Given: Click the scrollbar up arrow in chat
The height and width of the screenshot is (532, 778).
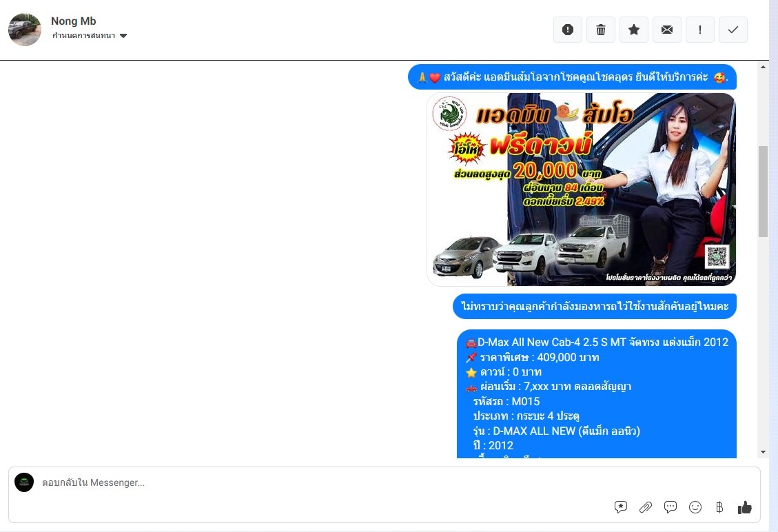Looking at the screenshot, I should [763, 66].
